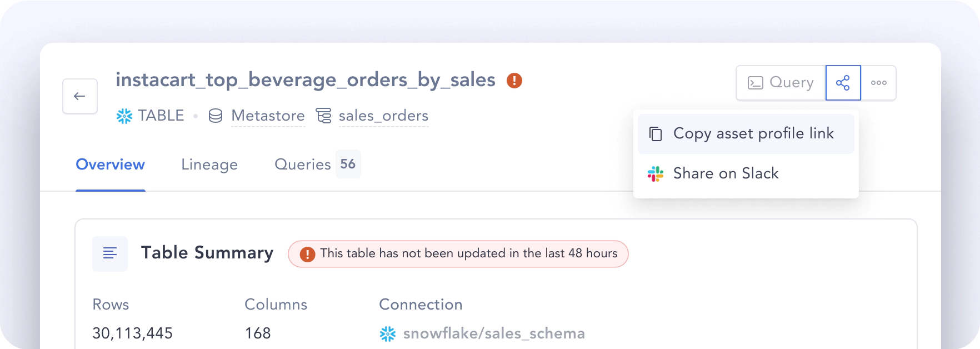Click the red alert icon beside table title

[x=514, y=81]
